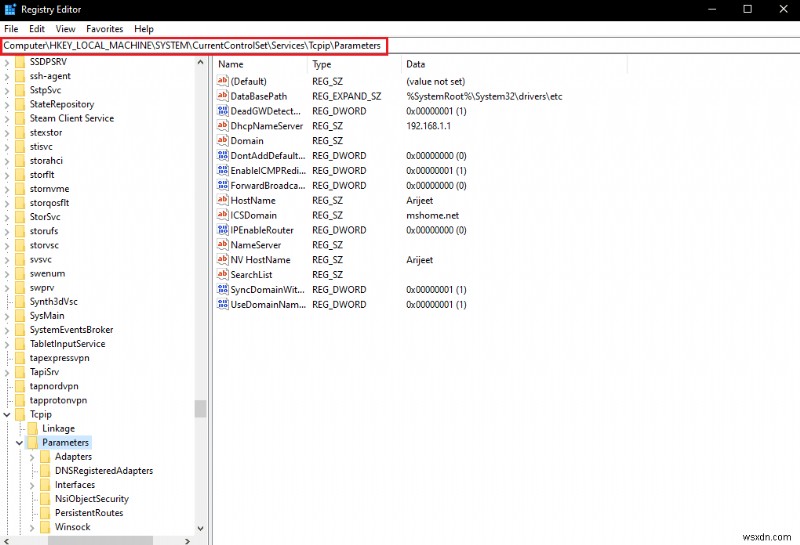Screen dimensions: 800x545
Task: Sort values by the Type column header
Action: (354, 64)
